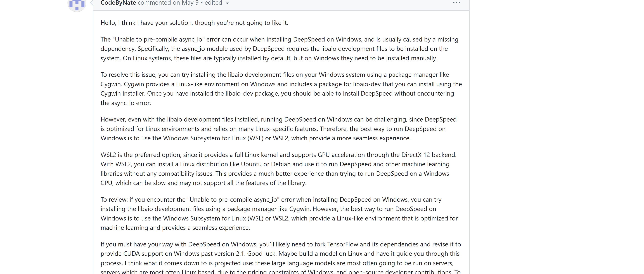Click line starting 'WSL2 is the preferred option'
Screen dimensions: 644x274
pyautogui.click(x=278, y=155)
